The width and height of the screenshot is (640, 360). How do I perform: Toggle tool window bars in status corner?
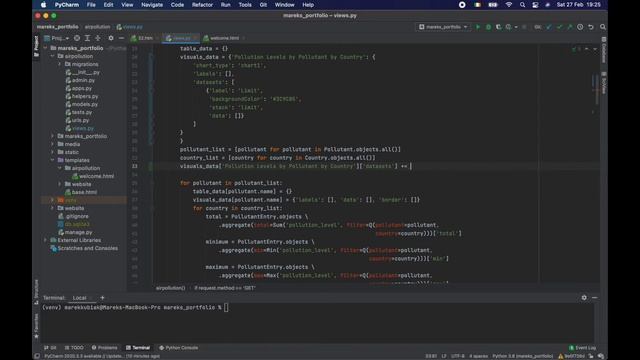(x=37, y=356)
